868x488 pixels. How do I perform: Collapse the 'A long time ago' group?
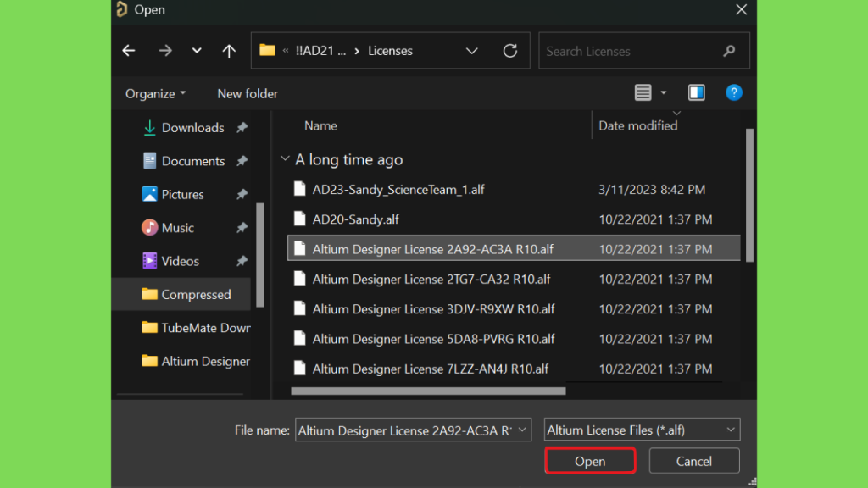coord(285,159)
